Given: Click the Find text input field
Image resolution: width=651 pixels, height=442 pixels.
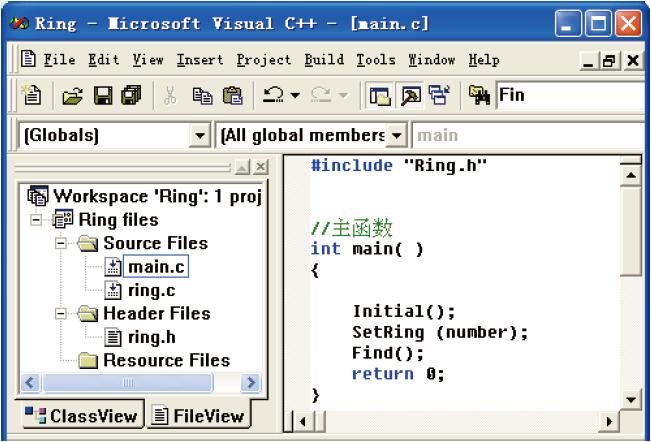Looking at the screenshot, I should pos(570,95).
